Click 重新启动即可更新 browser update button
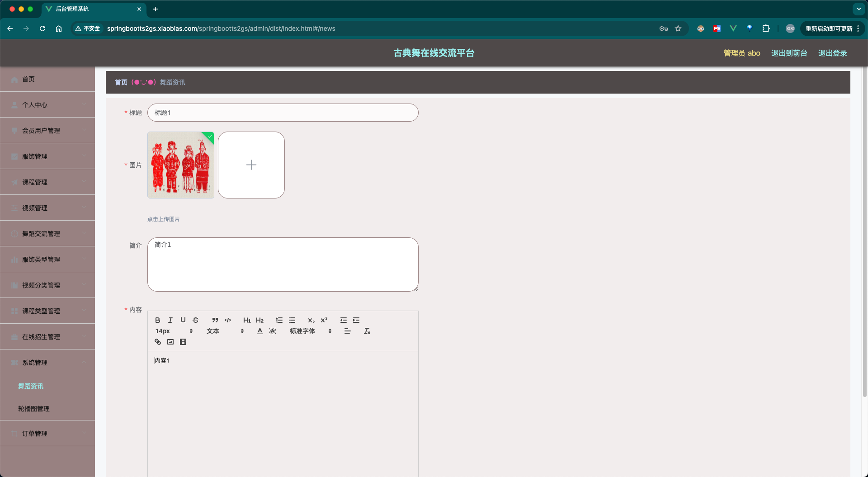This screenshot has width=868, height=477. 829,28
